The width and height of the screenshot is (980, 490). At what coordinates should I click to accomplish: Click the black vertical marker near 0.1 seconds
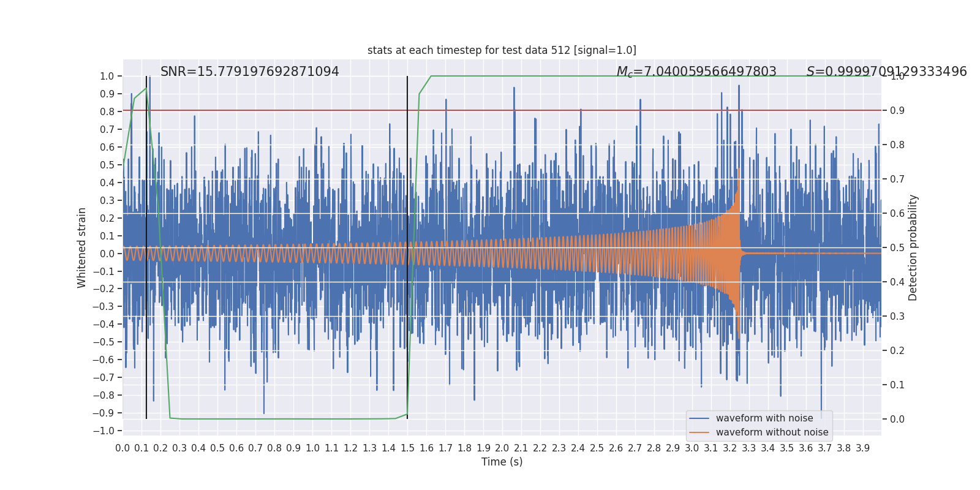(146, 247)
